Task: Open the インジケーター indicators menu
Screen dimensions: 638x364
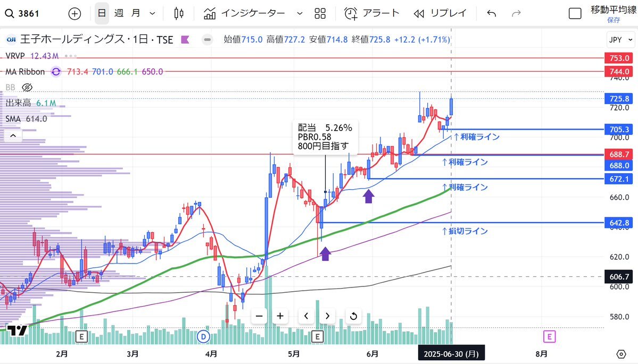Action: click(244, 13)
